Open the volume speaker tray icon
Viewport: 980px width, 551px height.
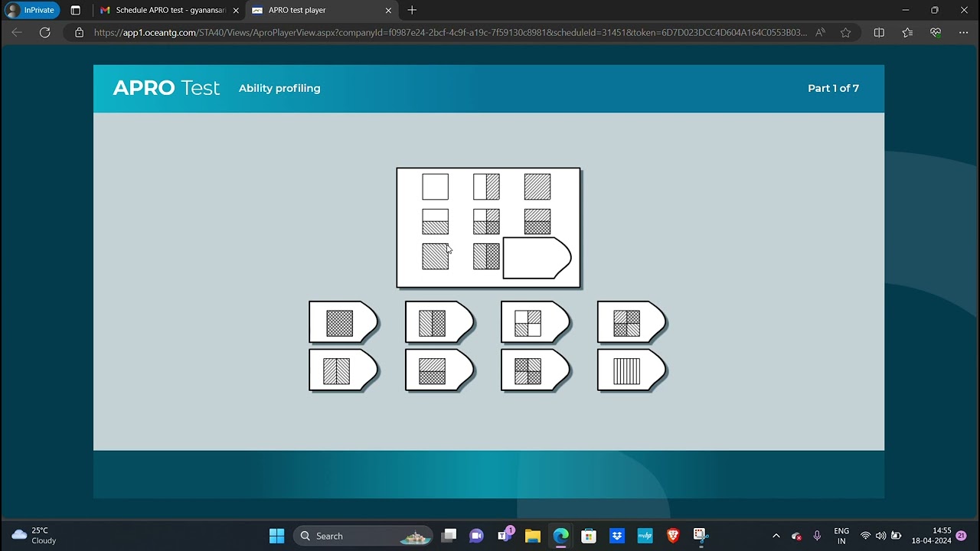(x=880, y=536)
